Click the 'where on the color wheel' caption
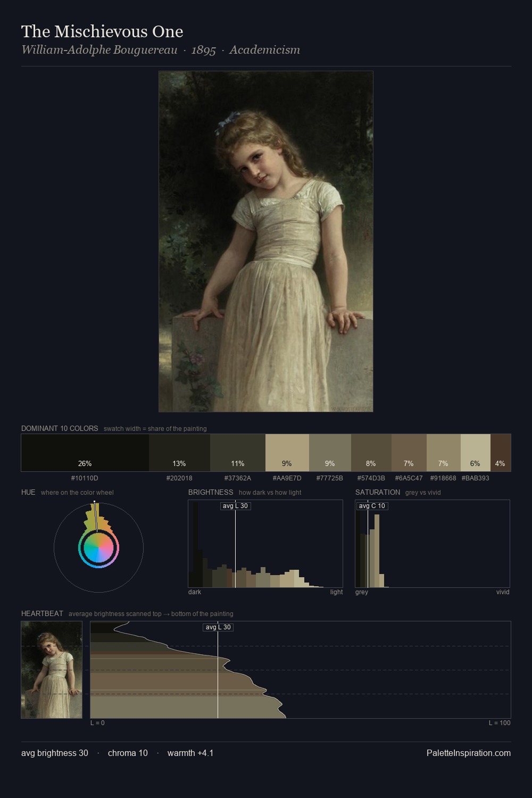The width and height of the screenshot is (532, 798). 77,493
